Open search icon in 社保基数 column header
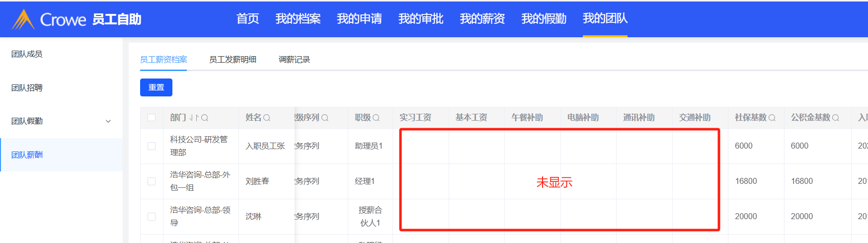 tap(772, 118)
